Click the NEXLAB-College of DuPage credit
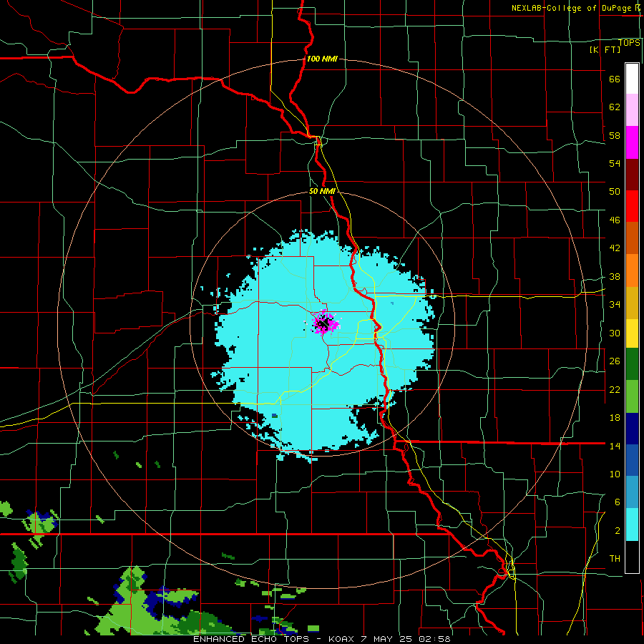This screenshot has height=644, width=644. tap(577, 8)
